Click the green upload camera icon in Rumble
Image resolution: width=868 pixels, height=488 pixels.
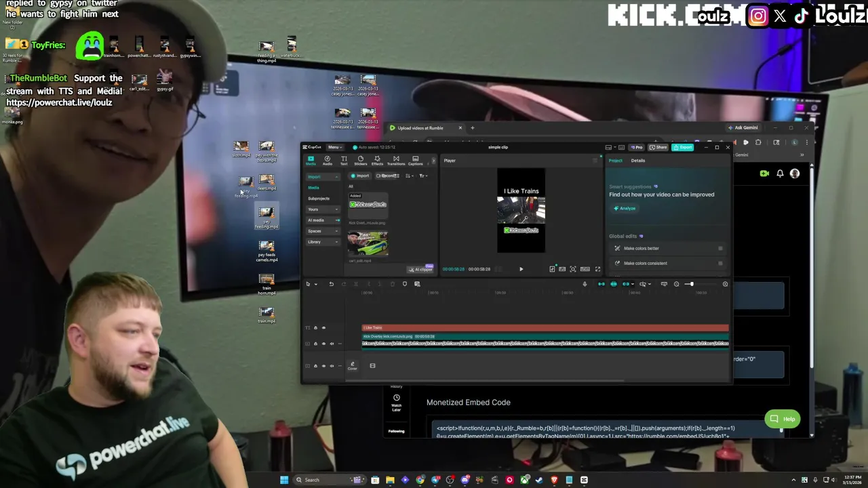(764, 174)
